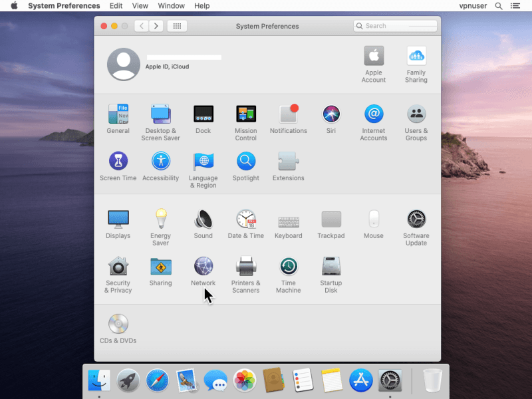
Task: Open Time Machine preferences
Action: click(x=288, y=267)
